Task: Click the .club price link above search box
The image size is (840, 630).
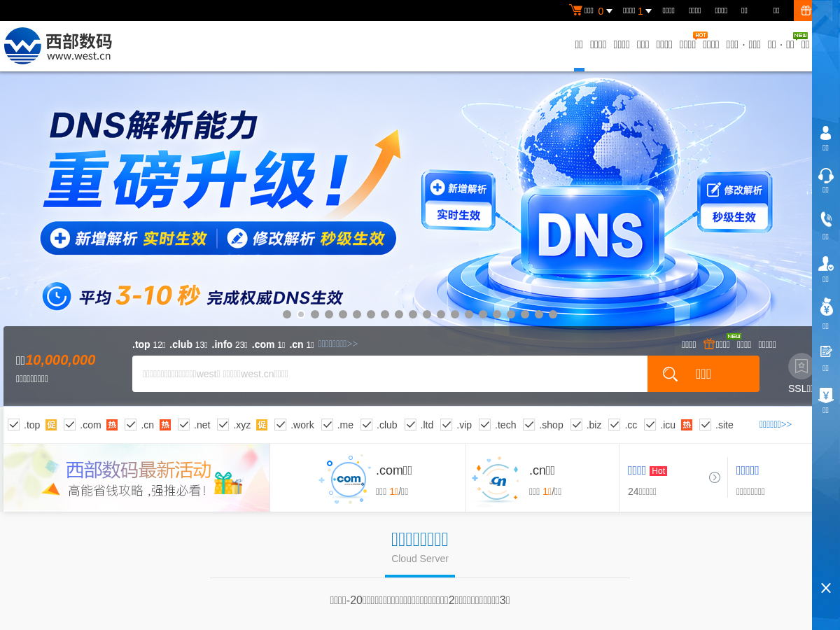Action: [188, 344]
